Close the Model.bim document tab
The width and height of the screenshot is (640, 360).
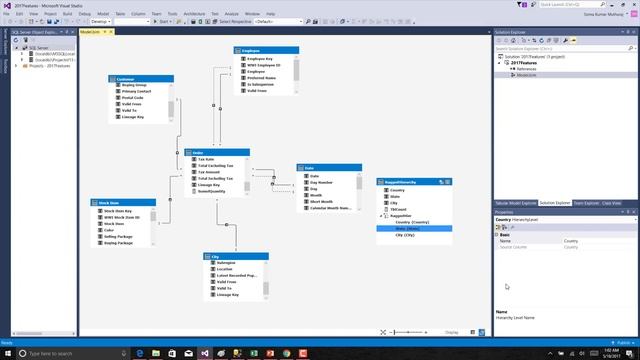coord(111,32)
